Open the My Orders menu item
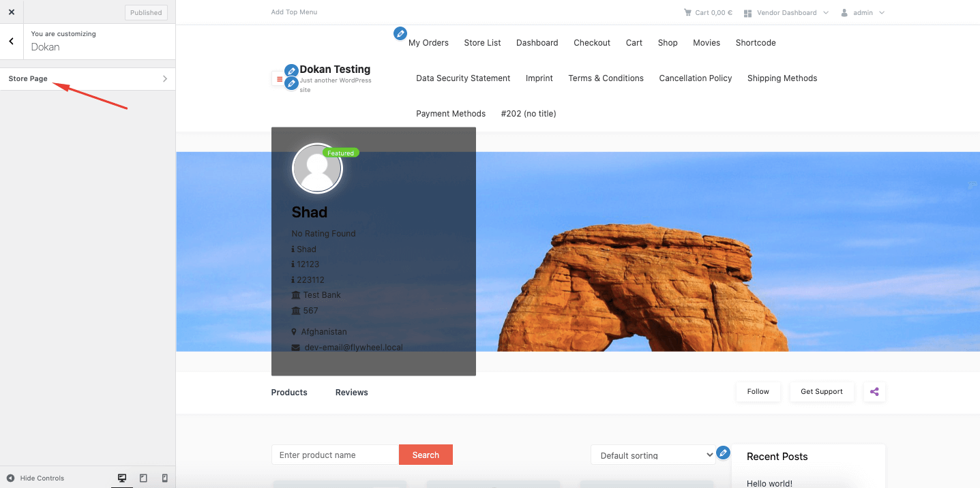The image size is (980, 488). [x=428, y=43]
